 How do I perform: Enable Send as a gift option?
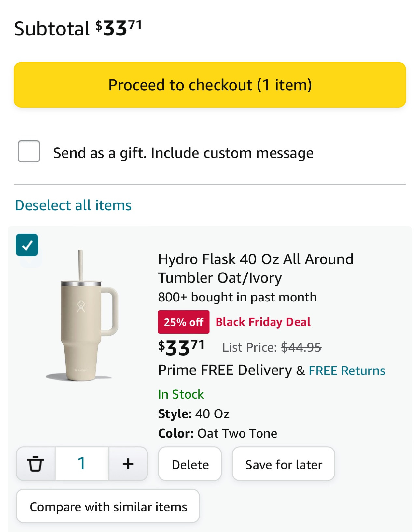(28, 152)
